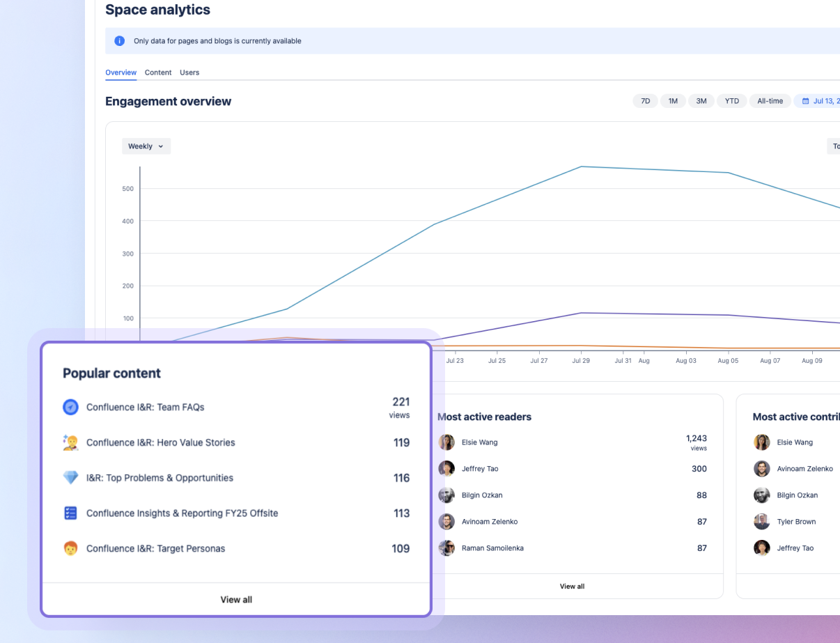840x643 pixels.
Task: Select the 1M time range
Action: click(673, 101)
